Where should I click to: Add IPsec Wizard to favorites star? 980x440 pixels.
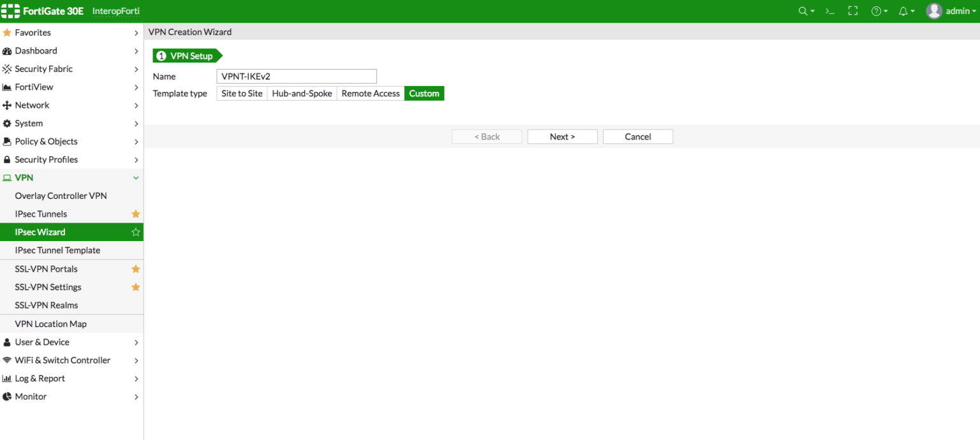[135, 232]
